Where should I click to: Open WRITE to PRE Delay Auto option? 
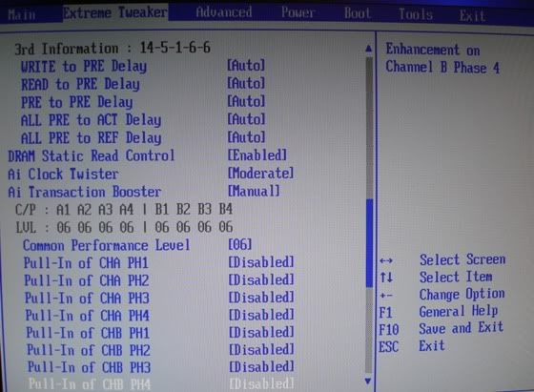coord(246,66)
